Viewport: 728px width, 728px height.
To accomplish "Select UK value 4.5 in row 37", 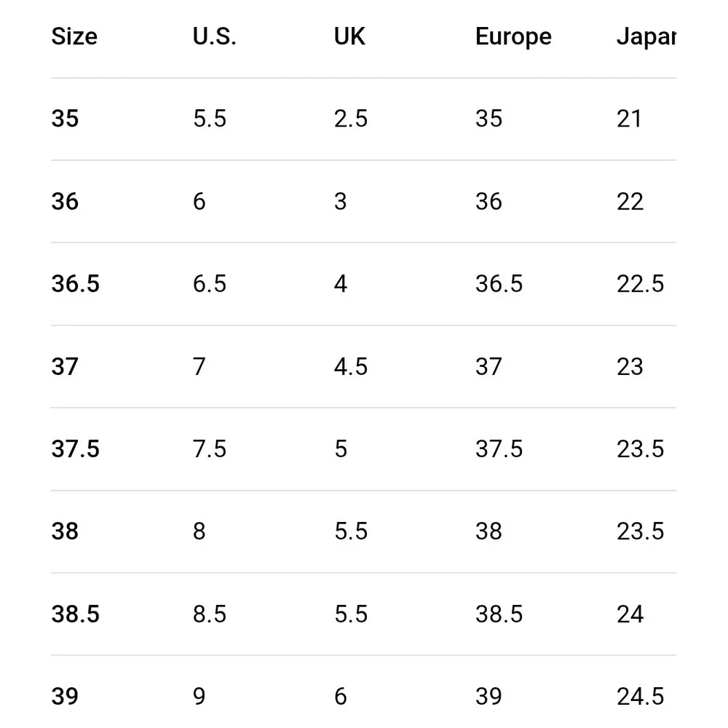I will (x=351, y=367).
